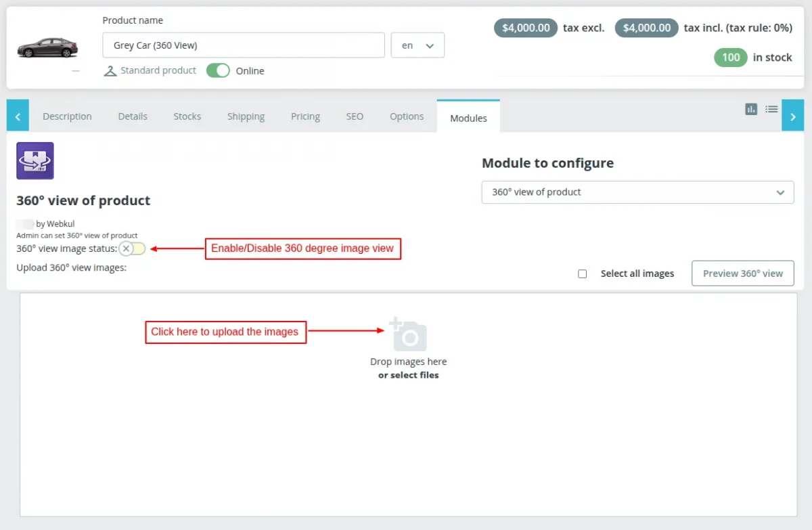The width and height of the screenshot is (812, 530).
Task: Click the right blue tab scroll arrow
Action: tap(793, 116)
